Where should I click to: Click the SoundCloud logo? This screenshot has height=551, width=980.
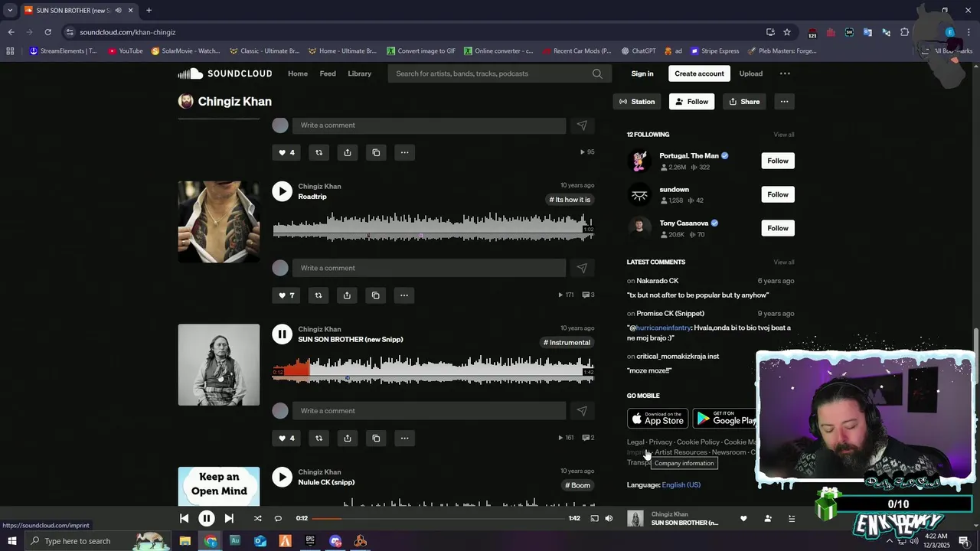tap(225, 73)
